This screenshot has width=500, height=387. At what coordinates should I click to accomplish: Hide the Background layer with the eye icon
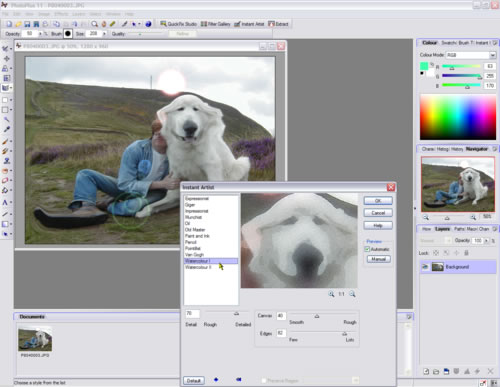coord(425,267)
